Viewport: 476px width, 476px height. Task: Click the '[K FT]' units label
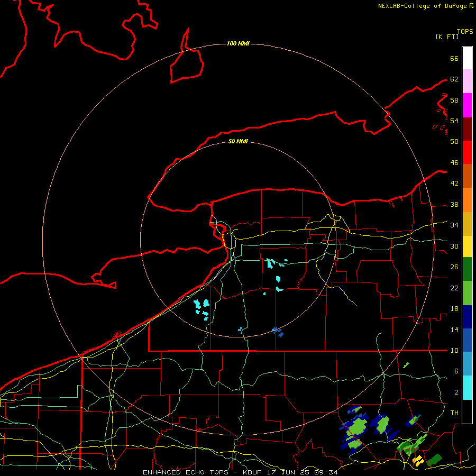(447, 36)
